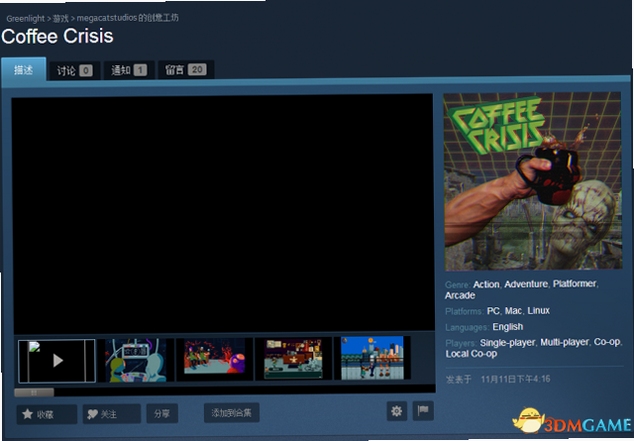The image size is (634, 441).
Task: Open the gear settings icon button
Action: pos(397,411)
